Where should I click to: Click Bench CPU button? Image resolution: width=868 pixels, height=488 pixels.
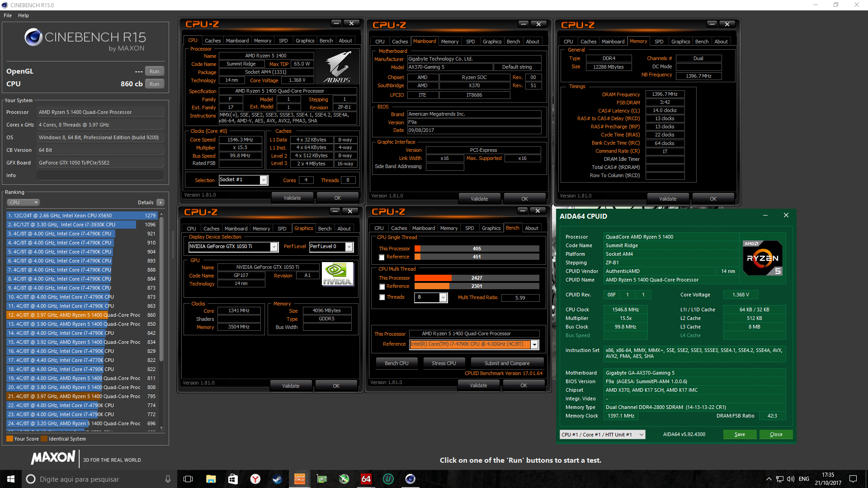point(396,363)
